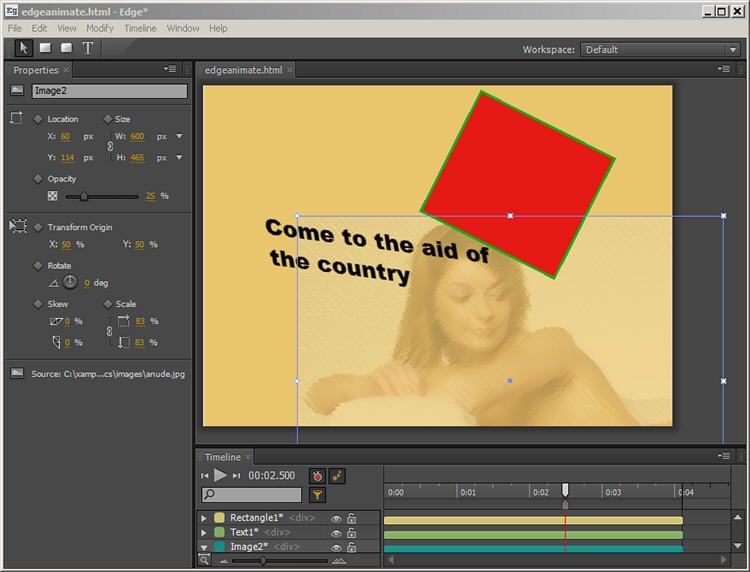Viewport: 750px width, 572px height.
Task: Click the vertical scale icon
Action: click(124, 342)
